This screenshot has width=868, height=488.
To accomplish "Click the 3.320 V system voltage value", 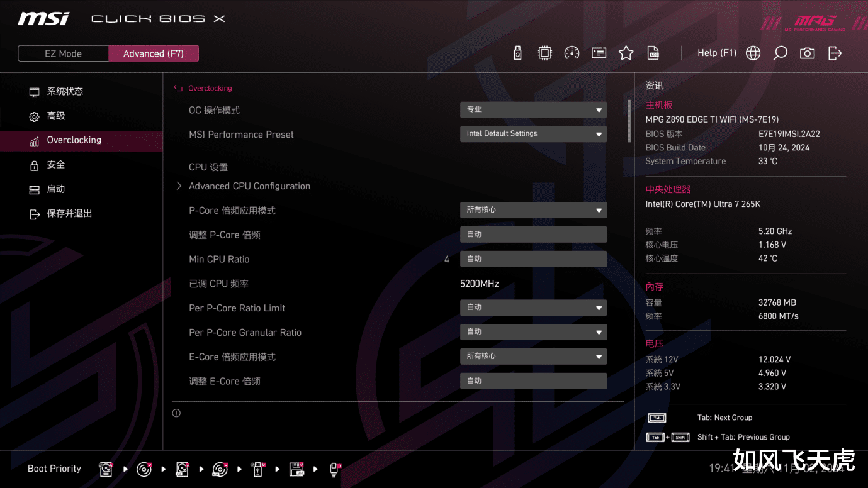I will (772, 387).
